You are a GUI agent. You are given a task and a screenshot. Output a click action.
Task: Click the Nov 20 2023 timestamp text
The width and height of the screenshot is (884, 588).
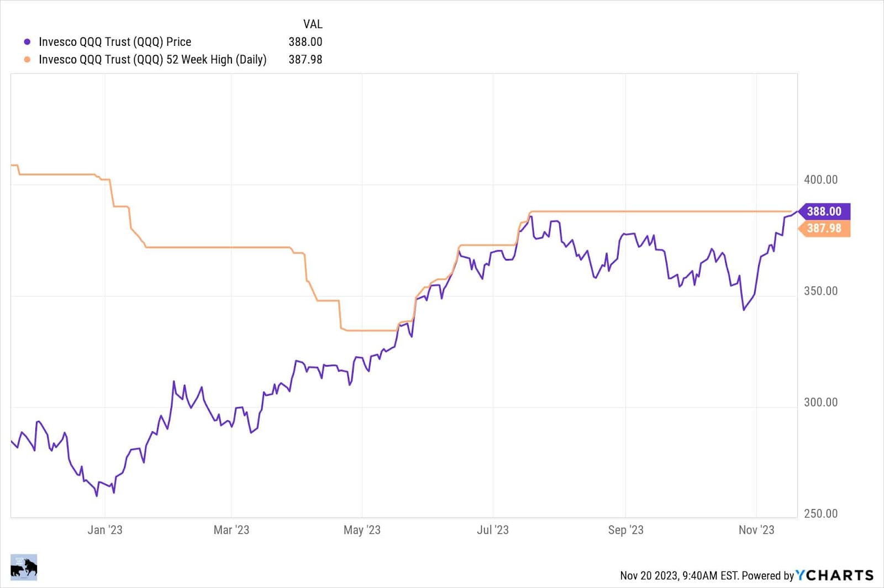tap(679, 576)
